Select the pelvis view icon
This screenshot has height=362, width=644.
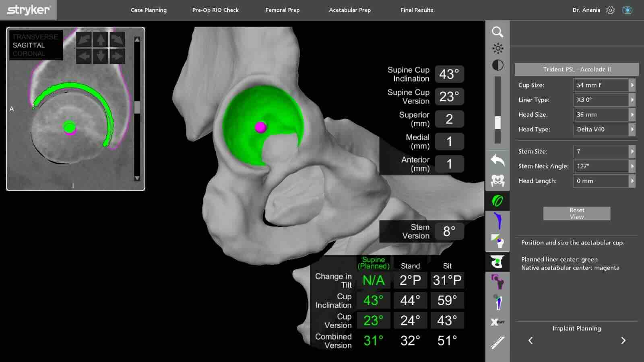[x=498, y=181]
